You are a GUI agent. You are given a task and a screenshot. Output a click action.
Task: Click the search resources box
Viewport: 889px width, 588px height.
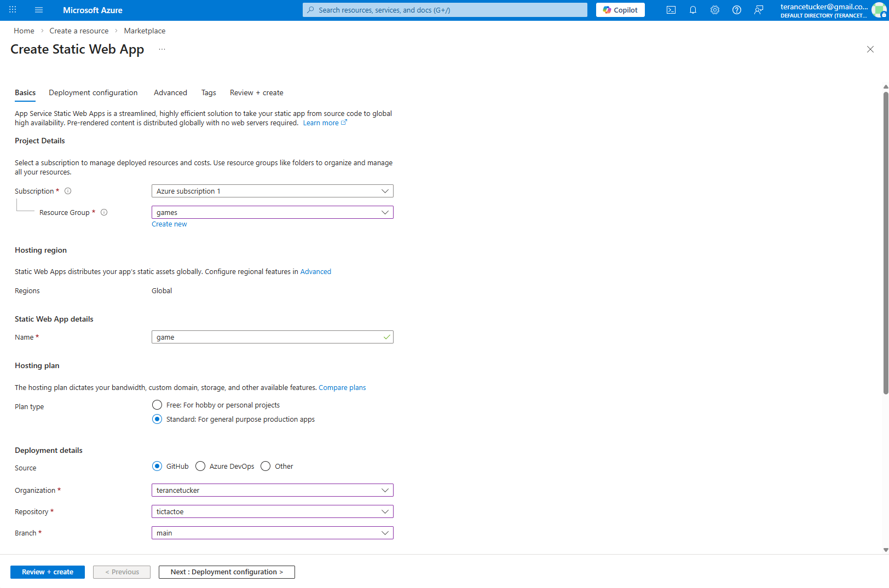click(445, 10)
